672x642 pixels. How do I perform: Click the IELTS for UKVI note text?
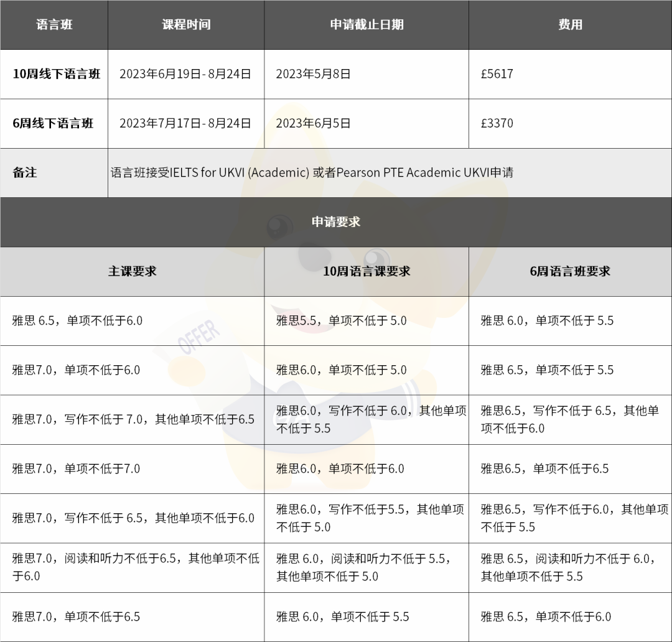312,173
